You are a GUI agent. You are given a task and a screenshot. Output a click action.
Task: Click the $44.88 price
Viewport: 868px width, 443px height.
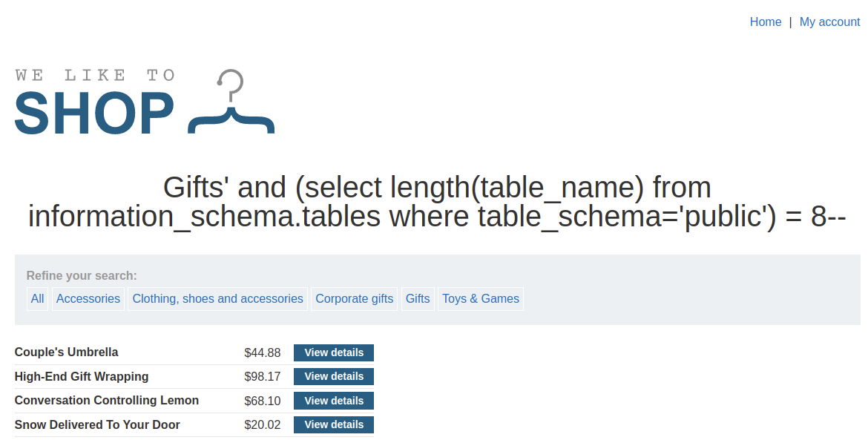pos(263,353)
